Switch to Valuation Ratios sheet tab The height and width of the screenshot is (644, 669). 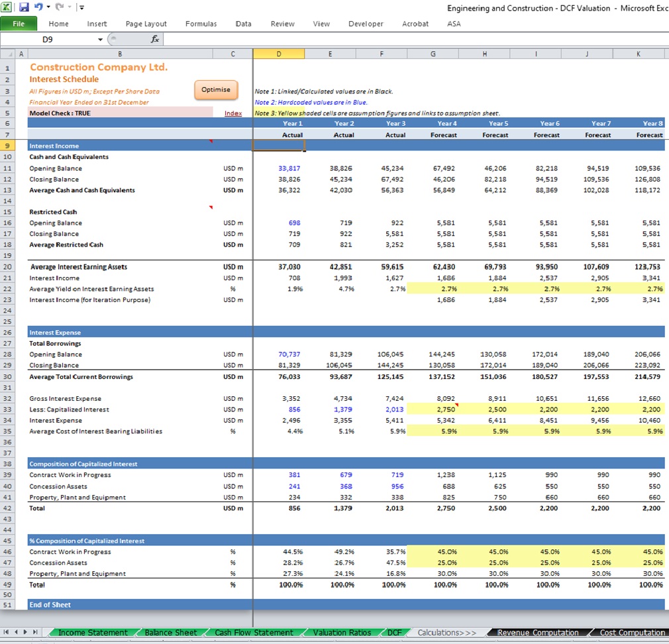click(342, 633)
